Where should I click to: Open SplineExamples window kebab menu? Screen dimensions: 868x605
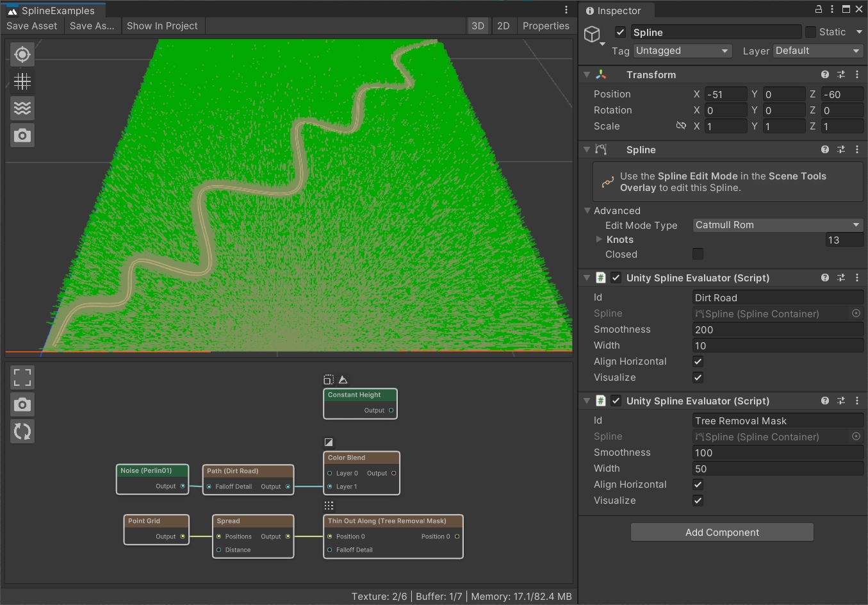pyautogui.click(x=566, y=10)
